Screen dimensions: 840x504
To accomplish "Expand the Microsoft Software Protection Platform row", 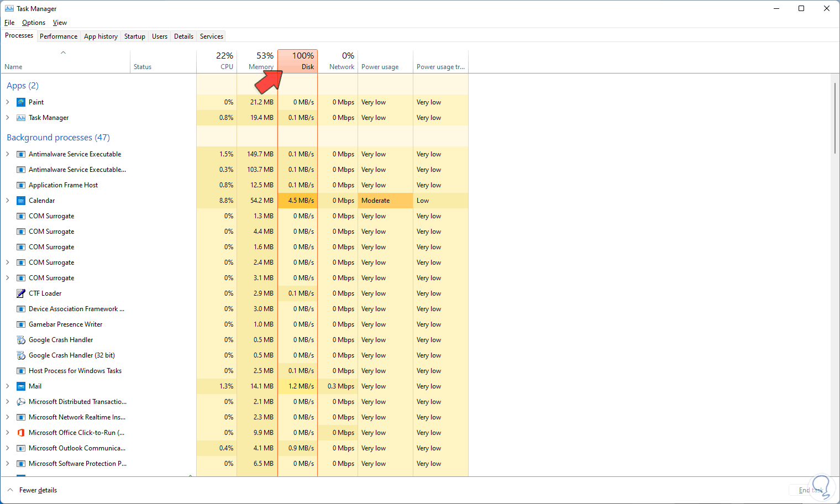I will (x=7, y=464).
